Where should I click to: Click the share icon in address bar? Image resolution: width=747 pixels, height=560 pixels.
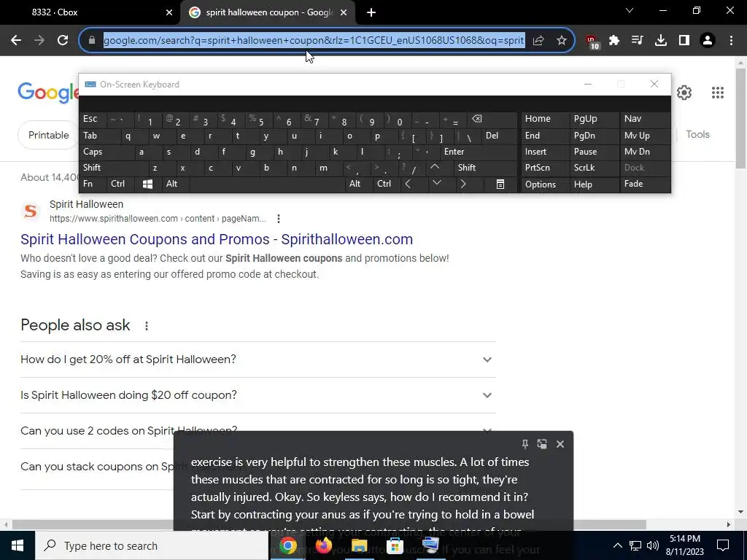point(538,41)
